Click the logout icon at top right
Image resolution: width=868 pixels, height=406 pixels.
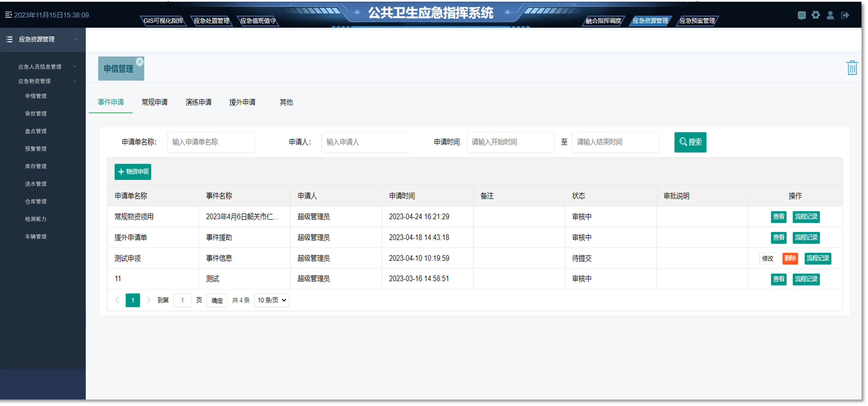(845, 16)
